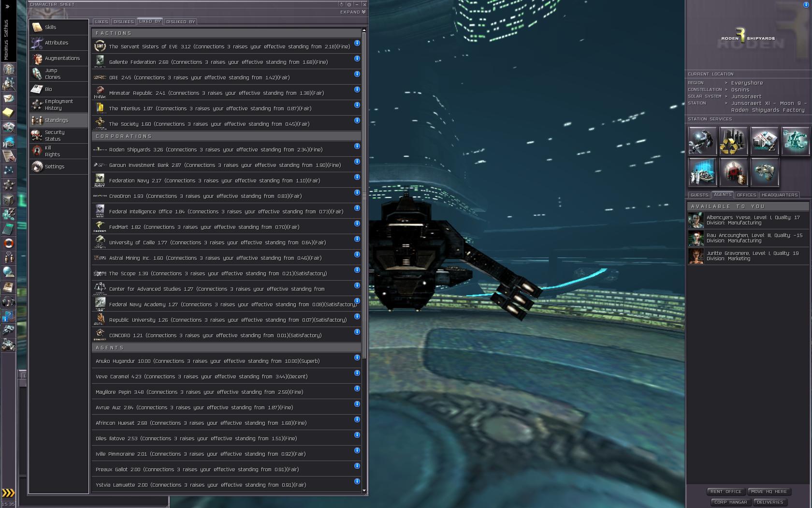Image resolution: width=812 pixels, height=508 pixels.
Task: Show info for Gallente Federation standing
Action: pos(357,59)
